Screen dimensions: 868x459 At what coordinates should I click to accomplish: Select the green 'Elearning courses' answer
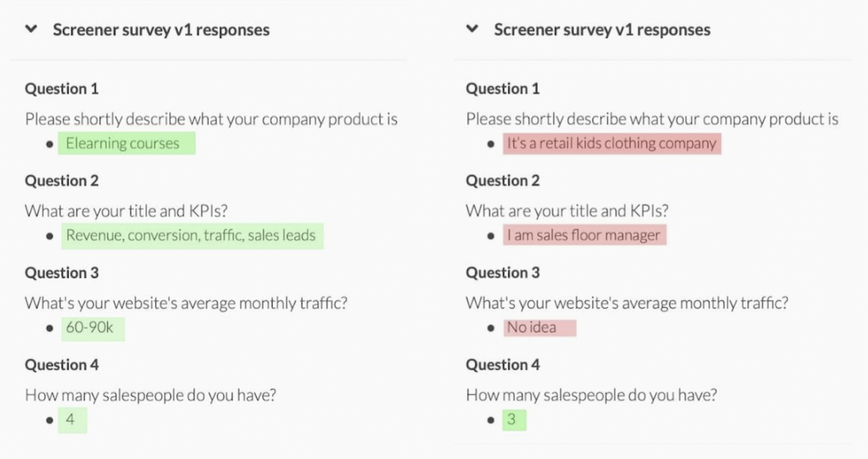[x=126, y=144]
